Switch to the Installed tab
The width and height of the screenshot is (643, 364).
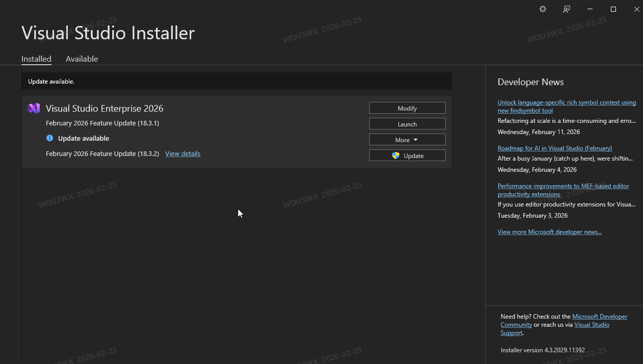pyautogui.click(x=36, y=59)
